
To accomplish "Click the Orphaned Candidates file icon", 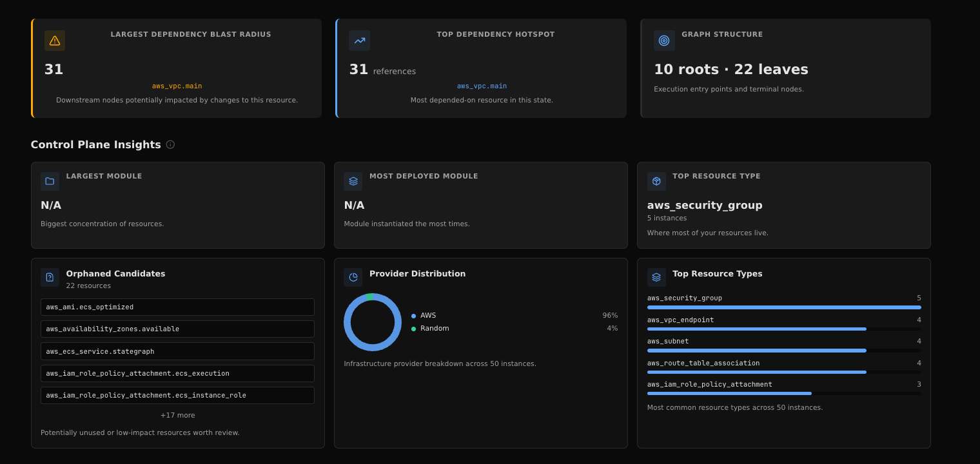I will pyautogui.click(x=50, y=277).
